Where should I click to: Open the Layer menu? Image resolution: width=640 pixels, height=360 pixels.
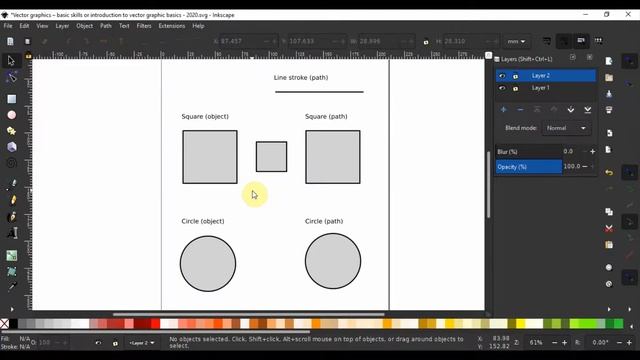coord(62,26)
